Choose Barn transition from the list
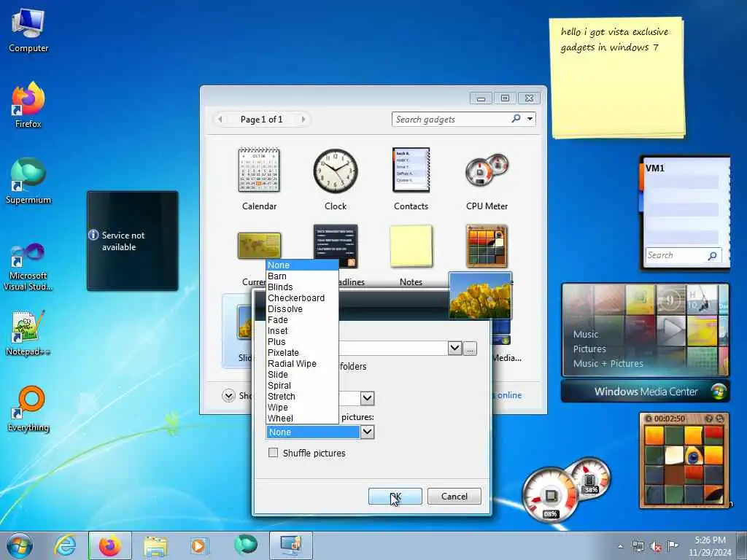Image resolution: width=747 pixels, height=560 pixels. coord(302,276)
